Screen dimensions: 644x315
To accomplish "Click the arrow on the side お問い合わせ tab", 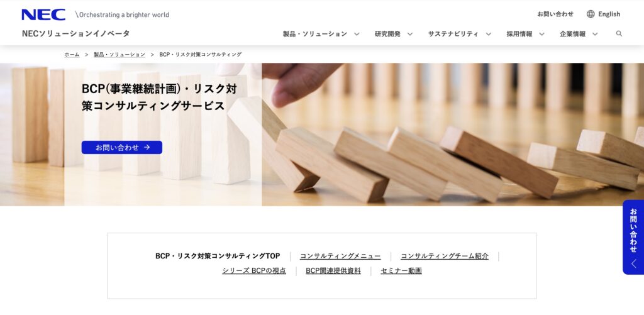I will tap(634, 263).
